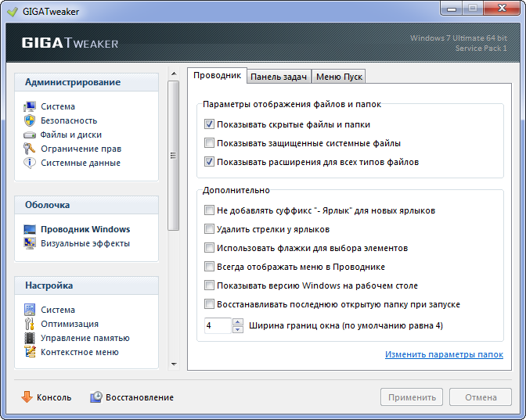Click the Изменить параметры папок link

pos(444,354)
